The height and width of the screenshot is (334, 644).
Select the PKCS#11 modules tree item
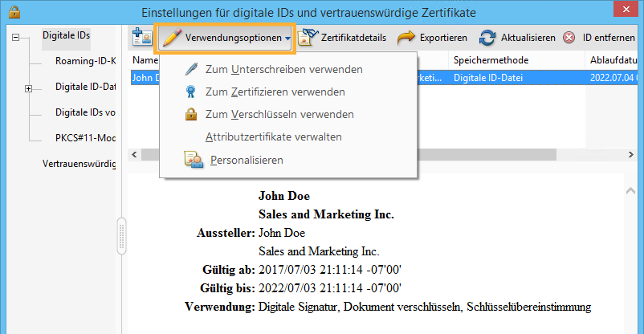tap(85, 138)
